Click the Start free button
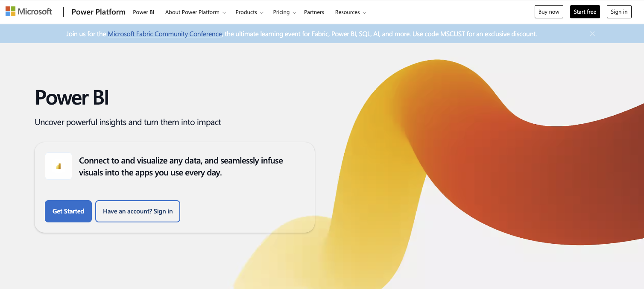The image size is (644, 289). [x=585, y=12]
